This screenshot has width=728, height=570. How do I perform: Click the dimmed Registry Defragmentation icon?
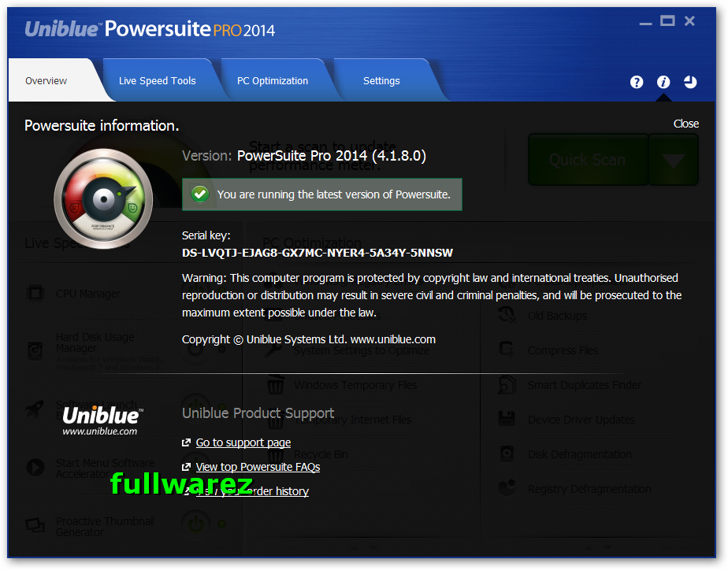(x=507, y=488)
